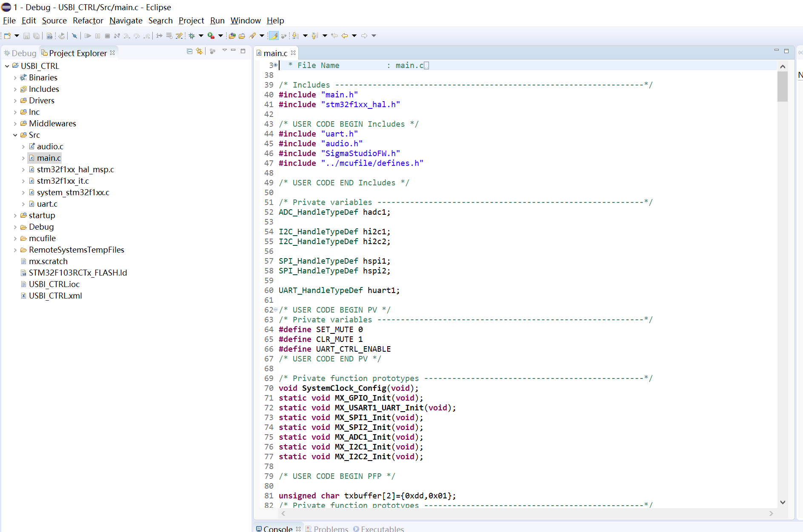Click the editor vertical scrollbar thumb
The height and width of the screenshot is (532, 803).
click(783, 87)
